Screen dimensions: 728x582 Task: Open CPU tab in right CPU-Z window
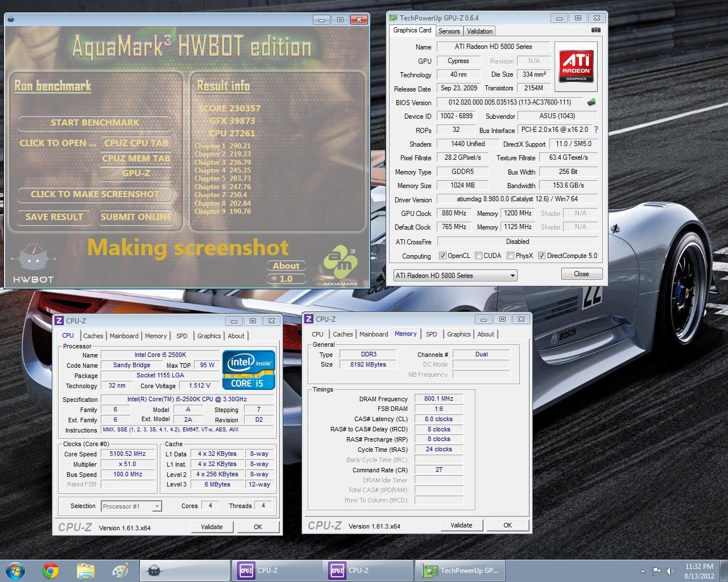click(317, 334)
